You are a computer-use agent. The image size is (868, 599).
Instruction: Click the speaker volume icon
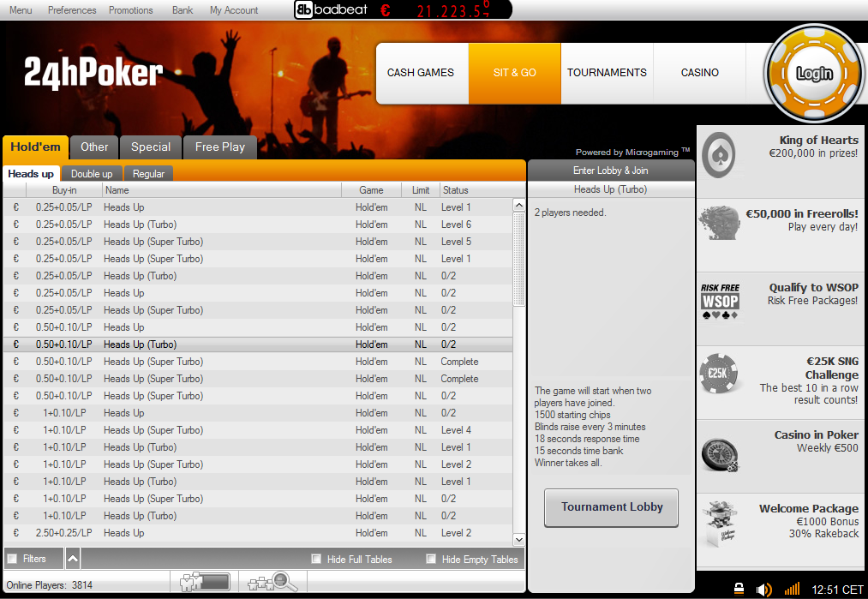(764, 589)
